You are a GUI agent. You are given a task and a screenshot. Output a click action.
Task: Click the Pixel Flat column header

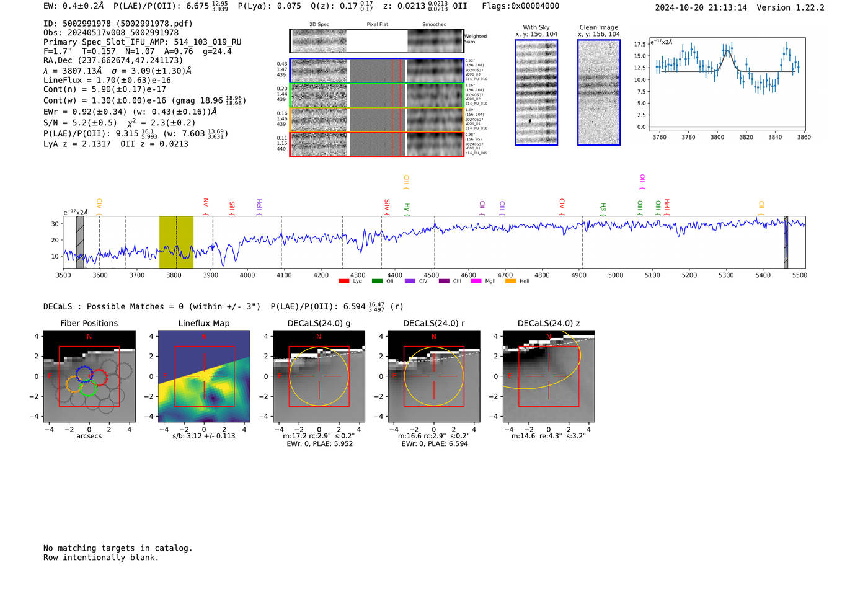378,24
